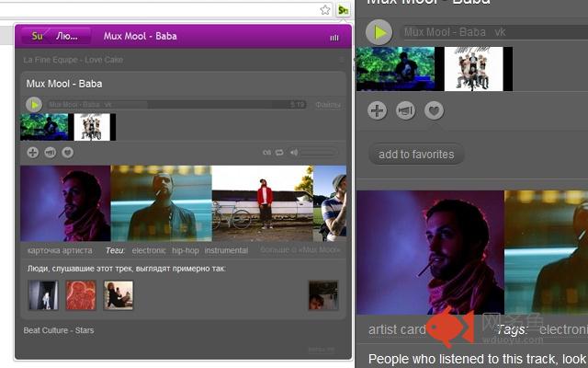Seek within the popup track progress bar
Image resolution: width=588 pixels, height=368 pixels.
pyautogui.click(x=176, y=104)
